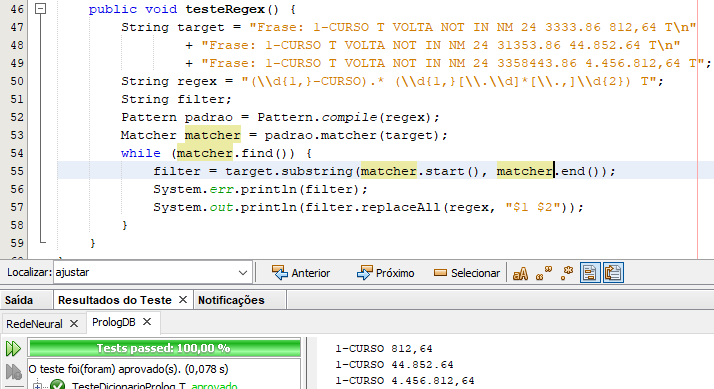Switch to the Saída tab
The height and width of the screenshot is (389, 714).
19,300
